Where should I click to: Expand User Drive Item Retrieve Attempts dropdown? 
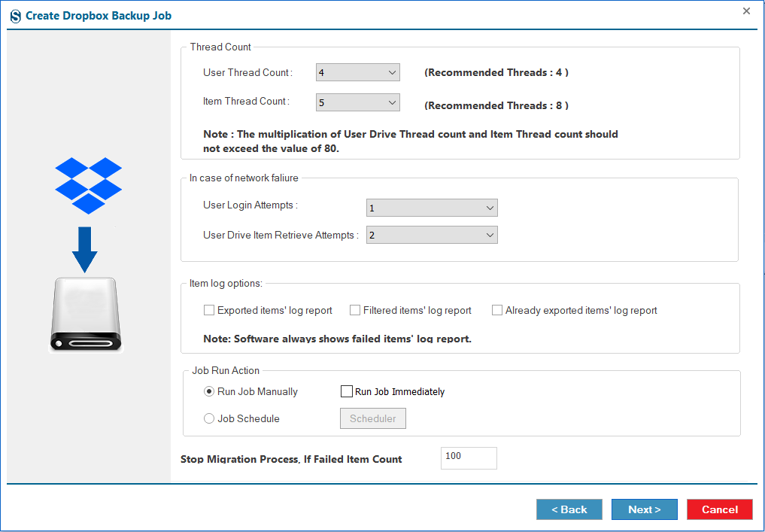432,236
